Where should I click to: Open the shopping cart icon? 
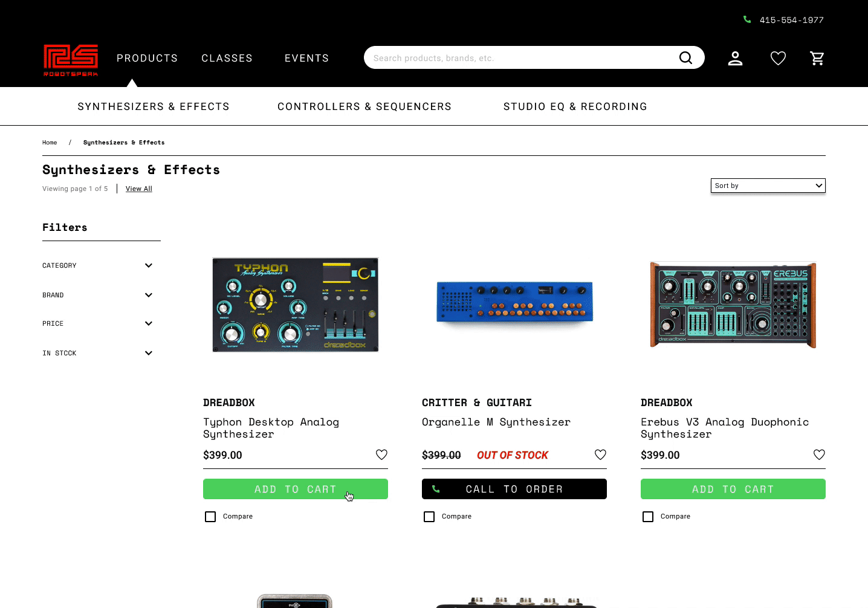817,58
